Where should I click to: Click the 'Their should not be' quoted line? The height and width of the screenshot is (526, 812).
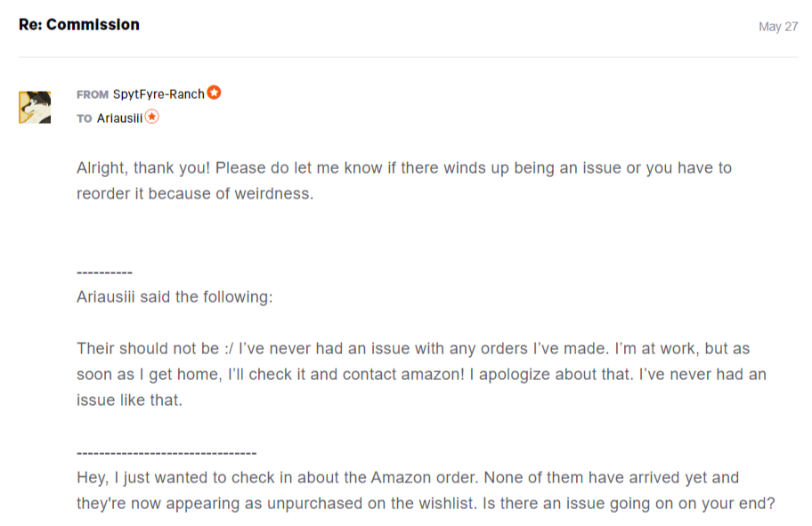click(413, 348)
